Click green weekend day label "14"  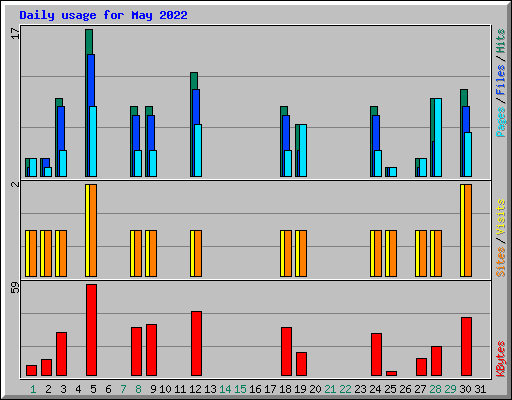[225, 389]
